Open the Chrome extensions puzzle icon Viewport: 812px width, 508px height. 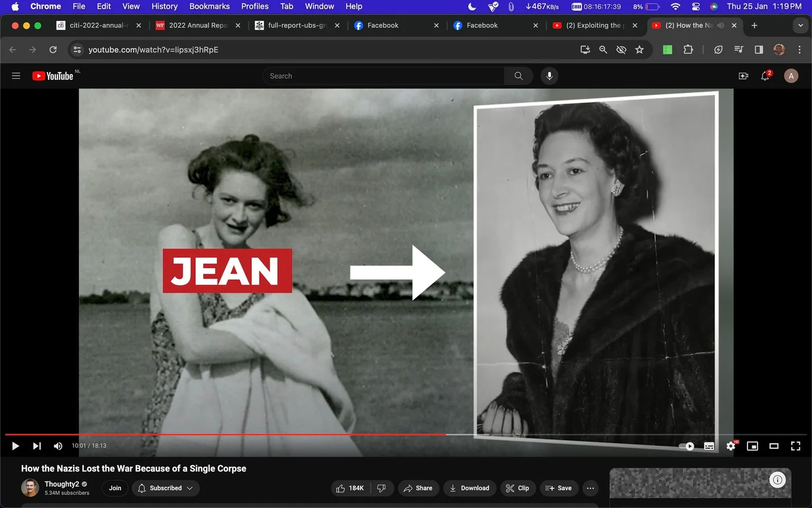[688, 50]
